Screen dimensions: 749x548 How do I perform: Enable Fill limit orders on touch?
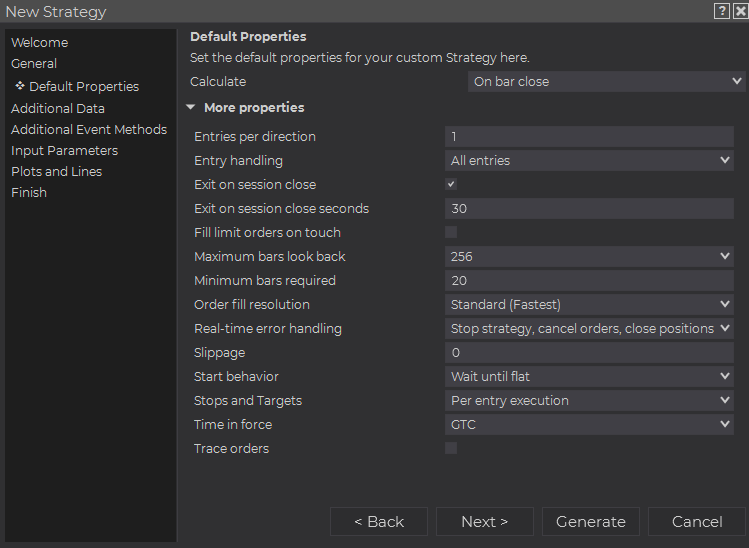tap(451, 232)
